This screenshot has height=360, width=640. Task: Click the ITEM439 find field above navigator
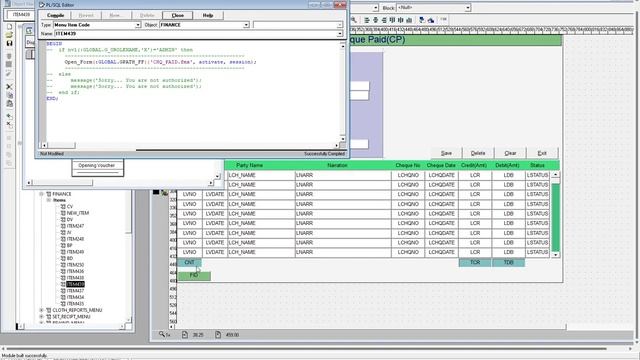[21, 15]
